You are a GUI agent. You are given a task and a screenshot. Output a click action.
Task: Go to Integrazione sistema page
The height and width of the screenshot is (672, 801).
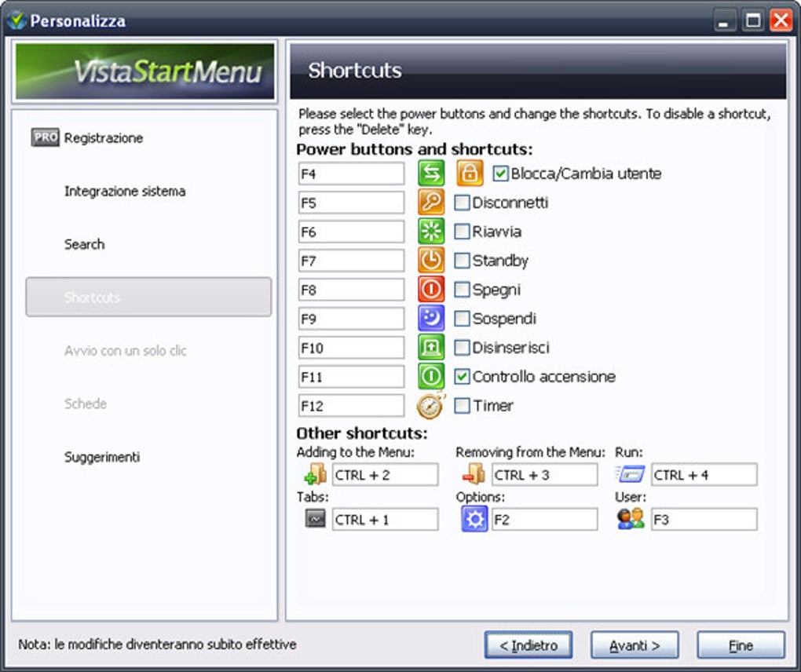[x=125, y=191]
